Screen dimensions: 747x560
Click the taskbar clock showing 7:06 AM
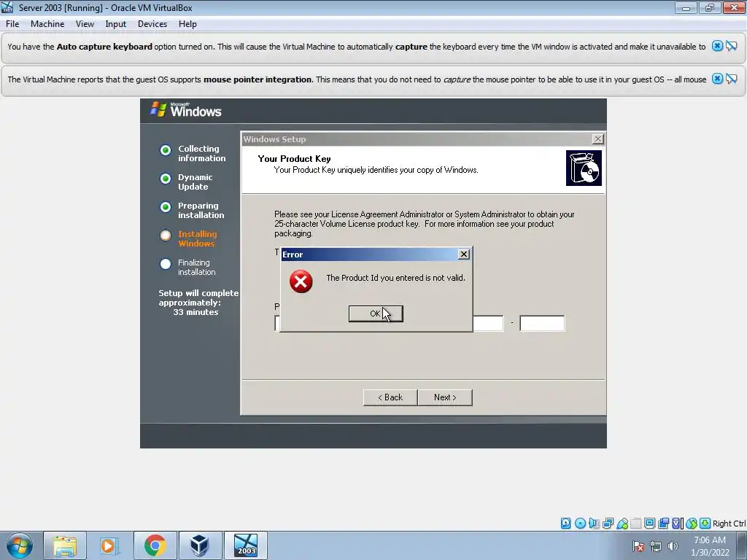(710, 545)
